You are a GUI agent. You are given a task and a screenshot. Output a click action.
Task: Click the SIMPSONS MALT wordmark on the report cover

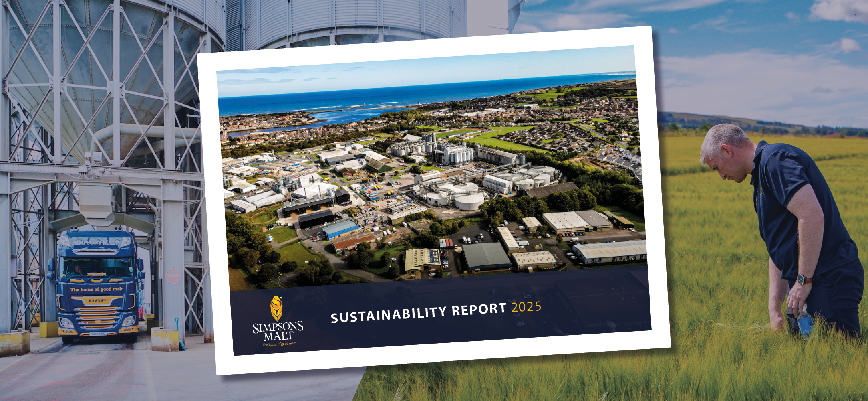coord(278,331)
